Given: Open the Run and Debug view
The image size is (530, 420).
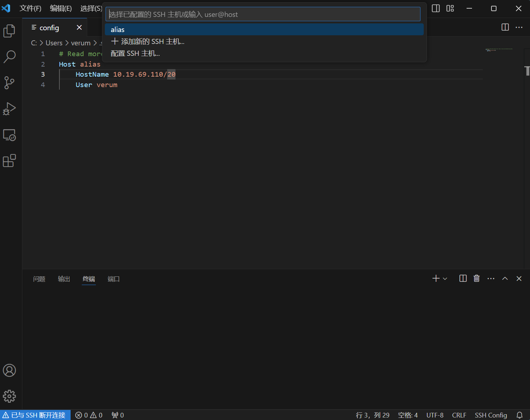Looking at the screenshot, I should (9, 109).
